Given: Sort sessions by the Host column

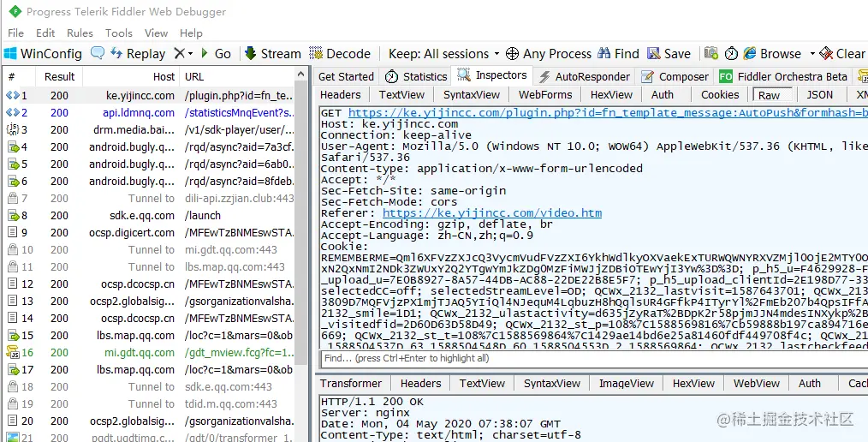Looking at the screenshot, I should click(x=131, y=76).
